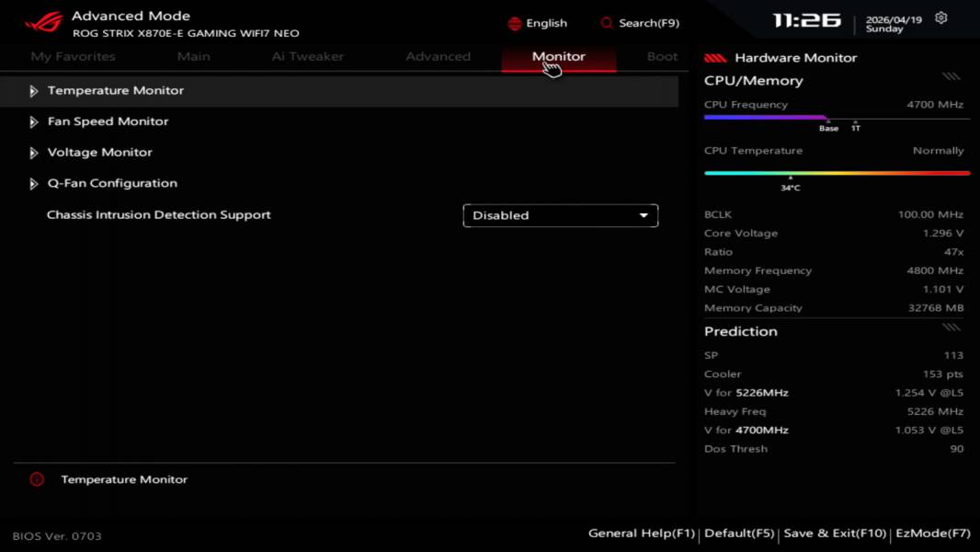Open General Help(F1)
Viewport: 980px width, 552px height.
[642, 534]
